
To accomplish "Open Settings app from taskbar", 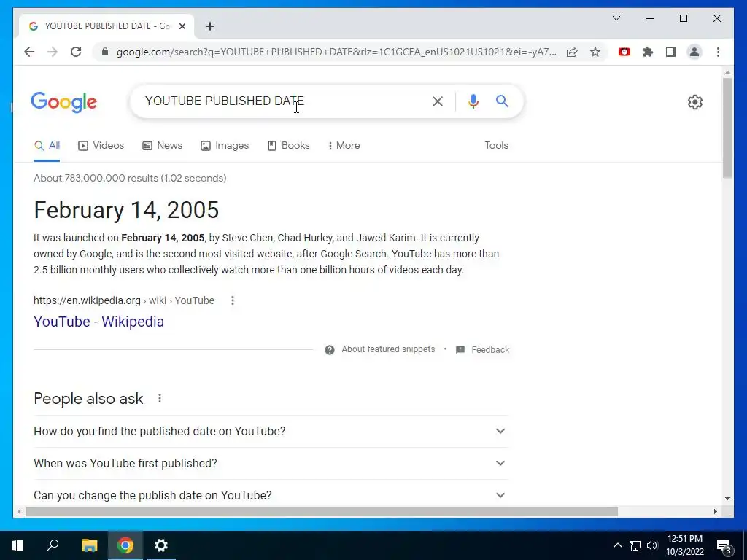I will [x=161, y=545].
